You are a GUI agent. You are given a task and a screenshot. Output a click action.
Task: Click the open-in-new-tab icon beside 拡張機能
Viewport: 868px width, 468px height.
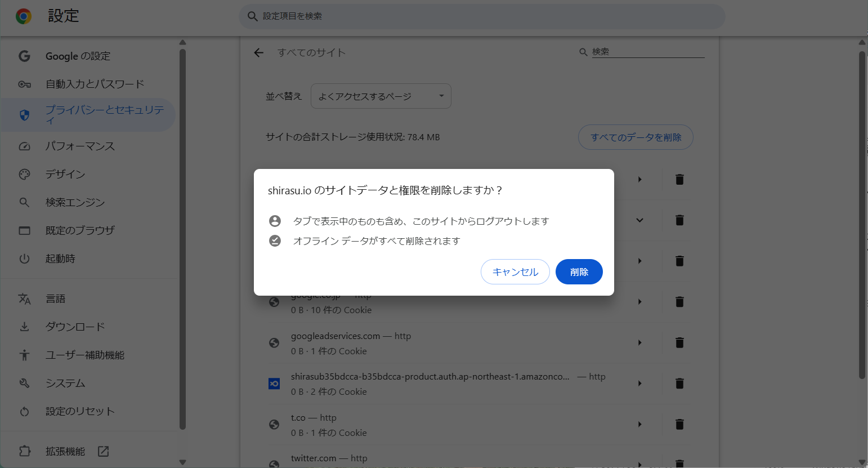tap(103, 451)
